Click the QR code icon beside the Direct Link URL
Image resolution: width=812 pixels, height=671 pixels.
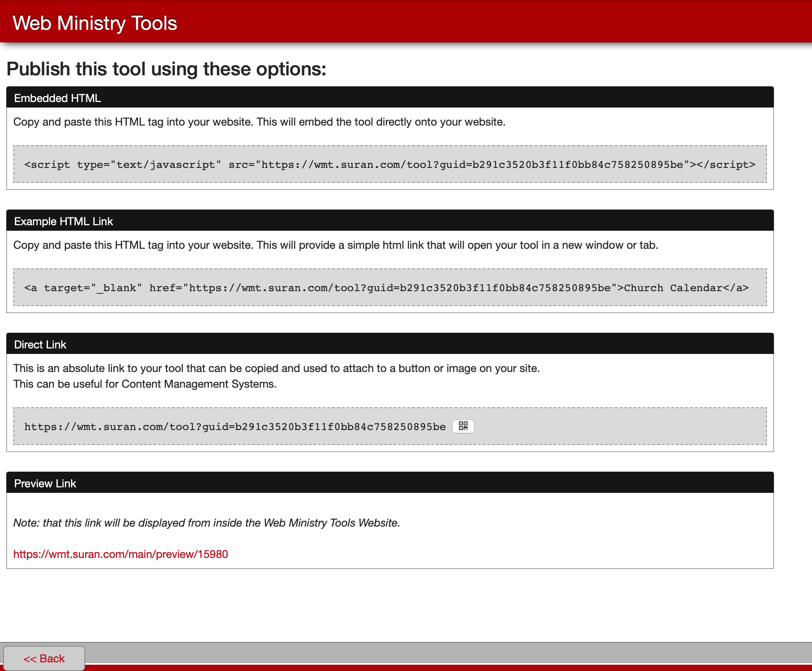click(x=463, y=426)
